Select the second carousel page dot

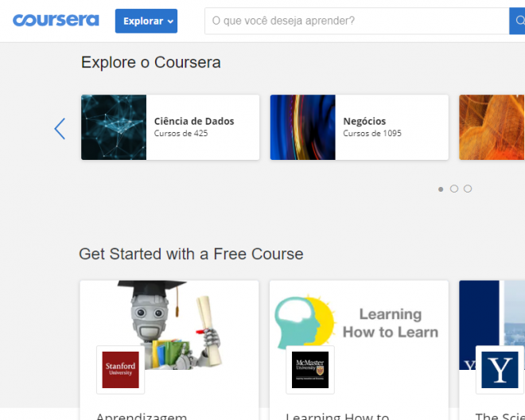click(454, 189)
